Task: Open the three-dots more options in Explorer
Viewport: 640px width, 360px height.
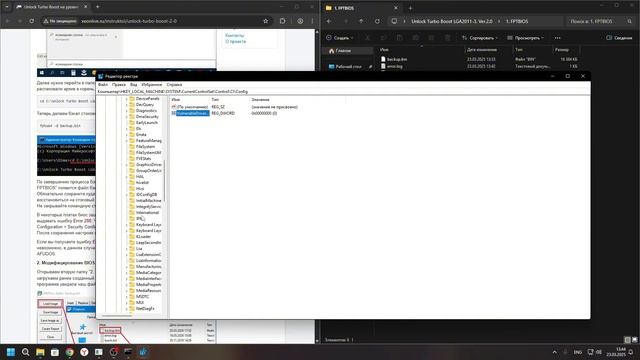Action: [x=558, y=38]
